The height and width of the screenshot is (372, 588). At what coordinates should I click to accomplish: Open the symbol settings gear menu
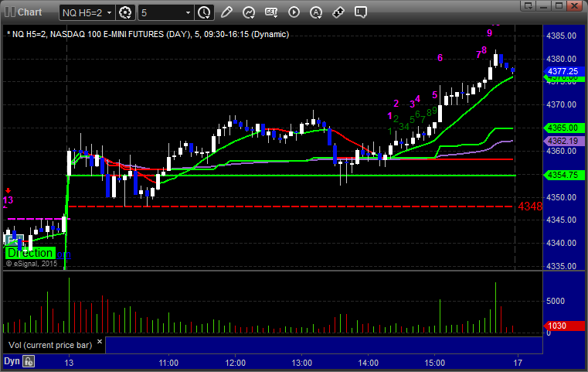[x=125, y=12]
